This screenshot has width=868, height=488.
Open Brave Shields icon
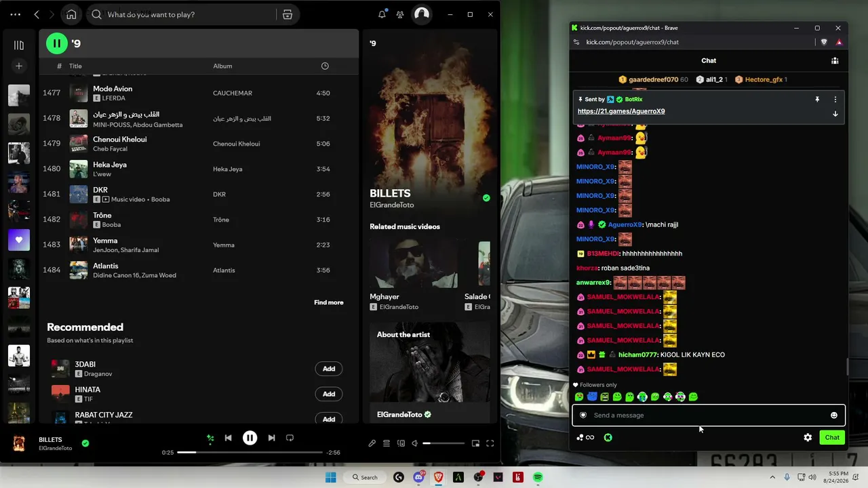point(824,42)
